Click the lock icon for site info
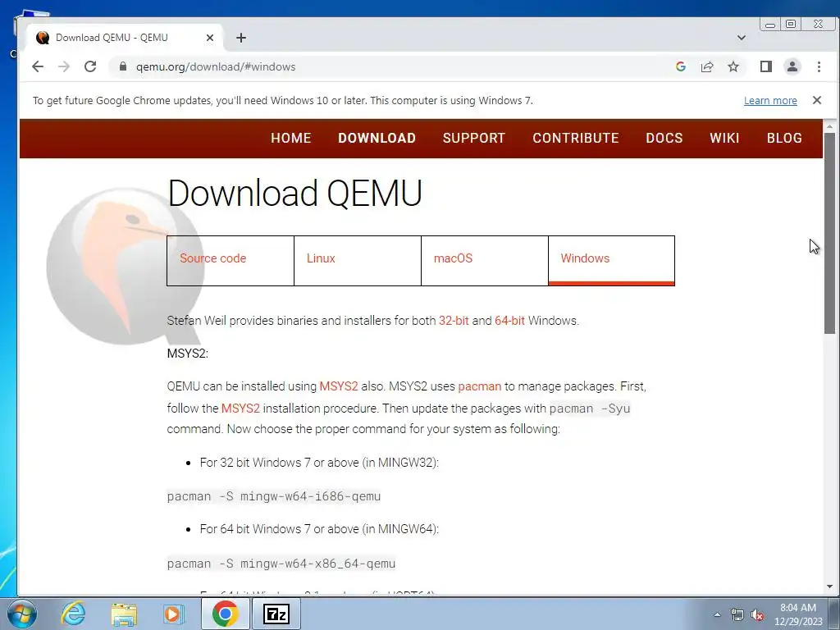The width and height of the screenshot is (840, 630). tap(123, 66)
